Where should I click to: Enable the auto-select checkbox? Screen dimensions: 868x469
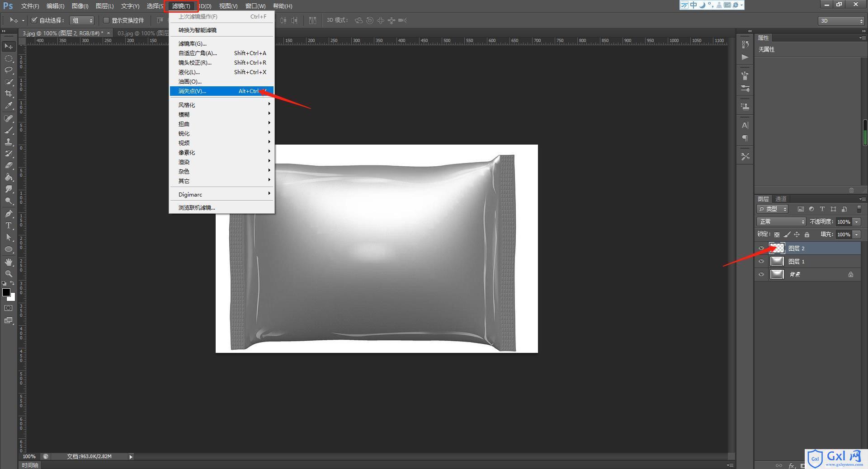(34, 20)
